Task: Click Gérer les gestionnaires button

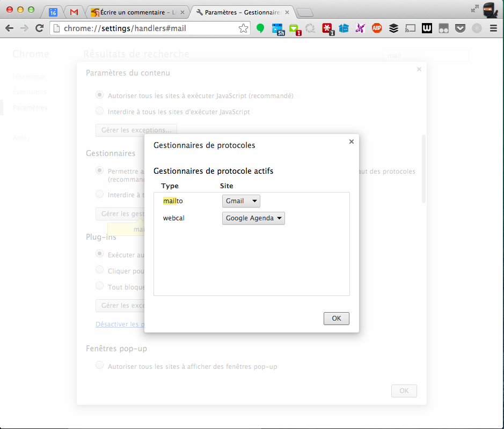Action: click(x=120, y=214)
